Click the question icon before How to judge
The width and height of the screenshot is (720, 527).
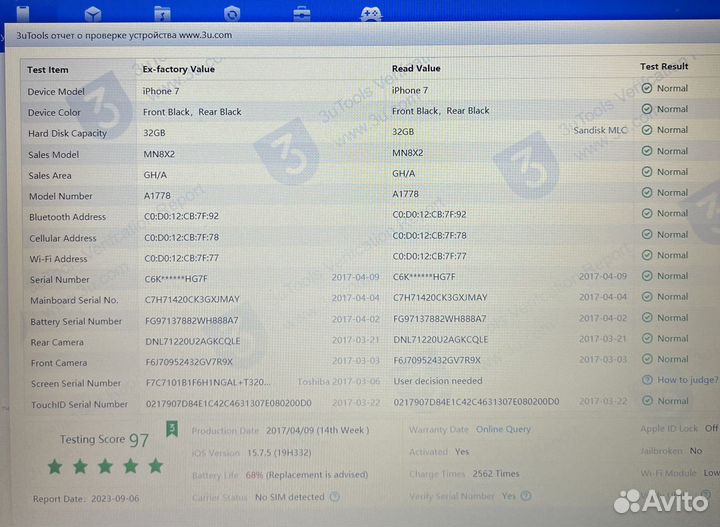(646, 380)
